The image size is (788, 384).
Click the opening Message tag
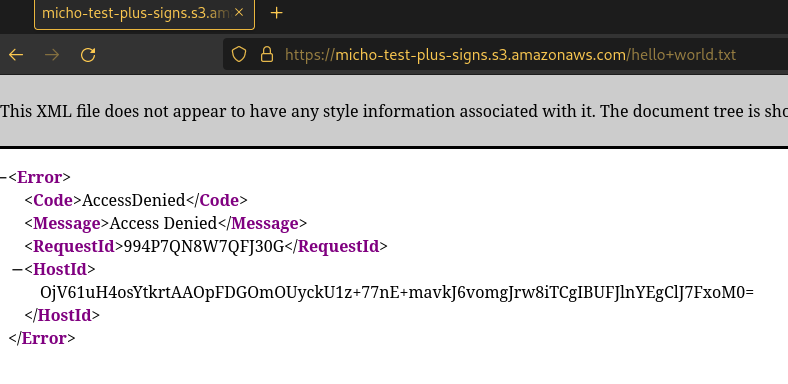(67, 223)
